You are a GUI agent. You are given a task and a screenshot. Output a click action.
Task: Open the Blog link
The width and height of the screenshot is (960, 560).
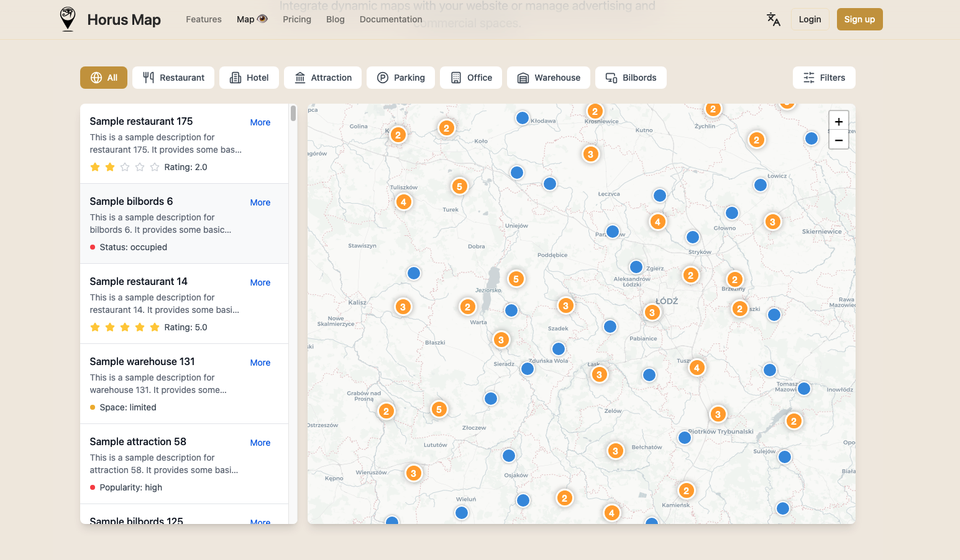(336, 19)
